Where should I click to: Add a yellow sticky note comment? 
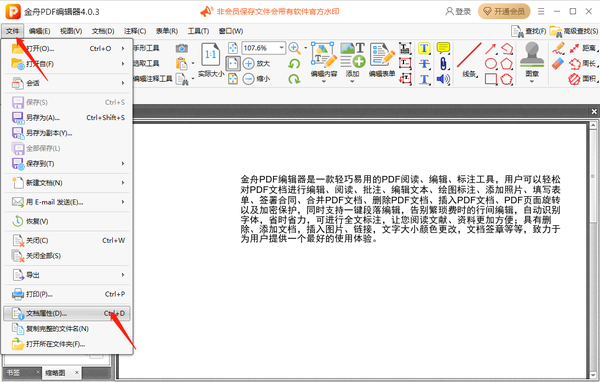point(443,48)
